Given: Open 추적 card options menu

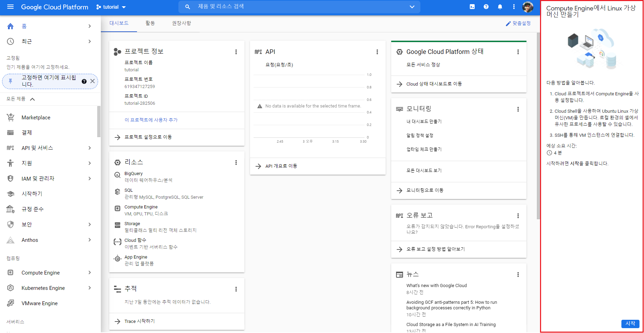Looking at the screenshot, I should [236, 289].
